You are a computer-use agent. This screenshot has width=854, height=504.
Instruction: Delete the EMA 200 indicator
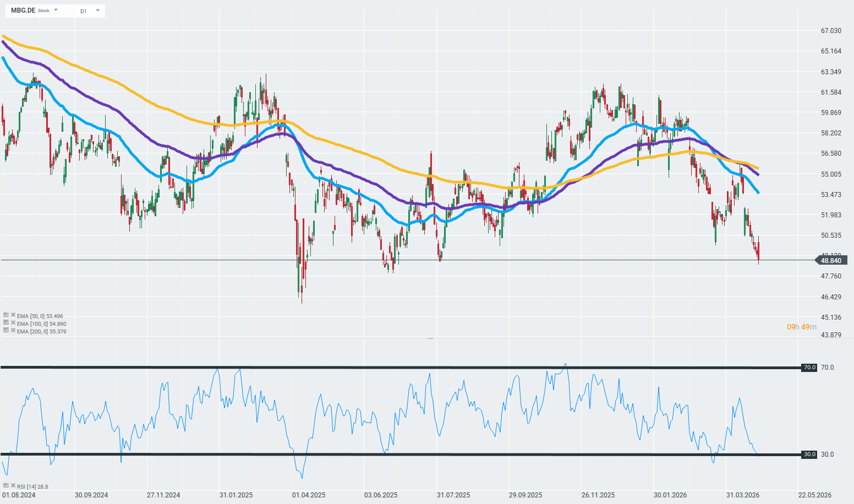point(13,330)
